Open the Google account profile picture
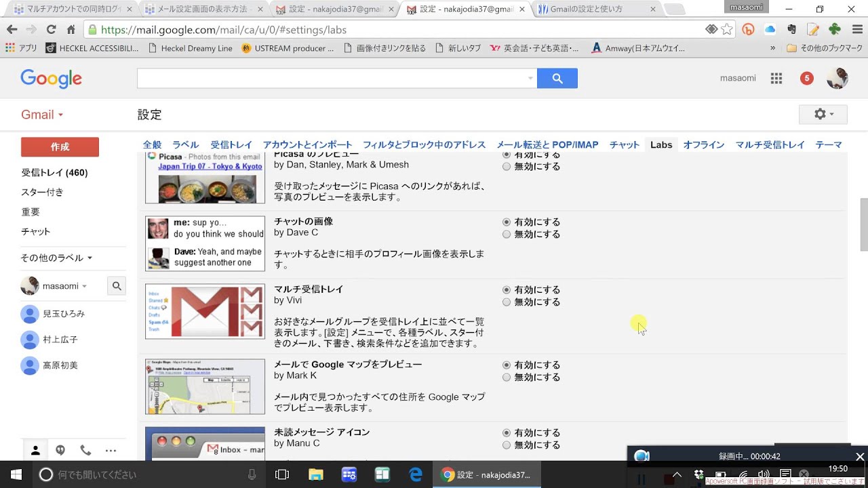Viewport: 868px width, 488px height. click(x=837, y=78)
